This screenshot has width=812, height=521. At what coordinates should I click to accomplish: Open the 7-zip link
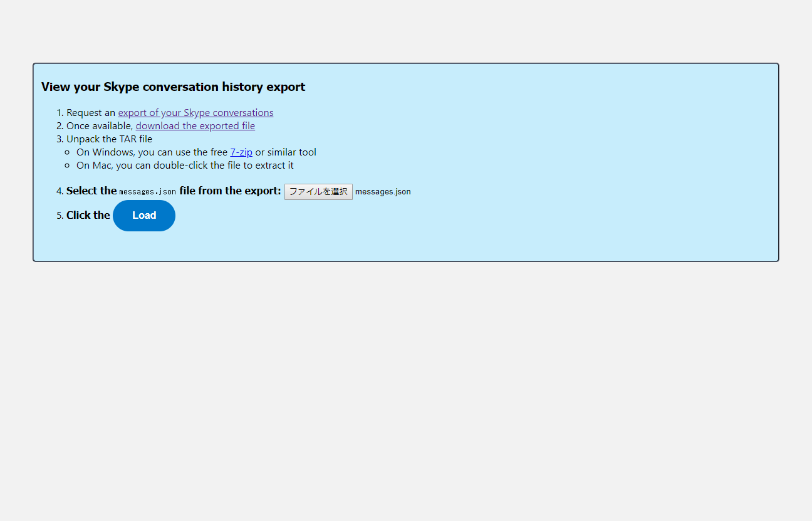tap(241, 152)
